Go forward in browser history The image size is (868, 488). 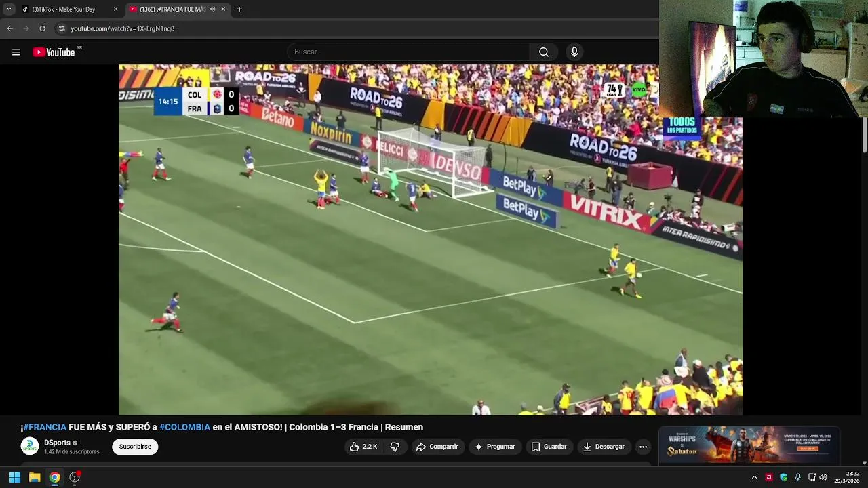pos(26,28)
